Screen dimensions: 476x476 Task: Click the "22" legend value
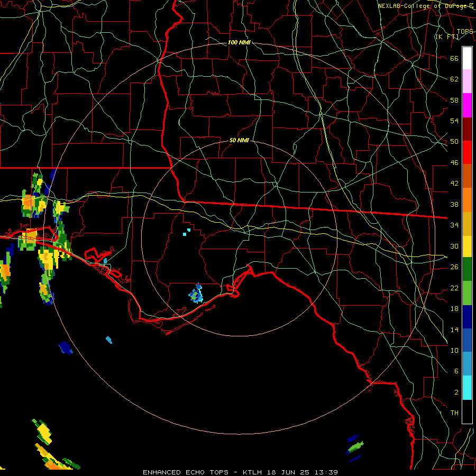pyautogui.click(x=454, y=288)
